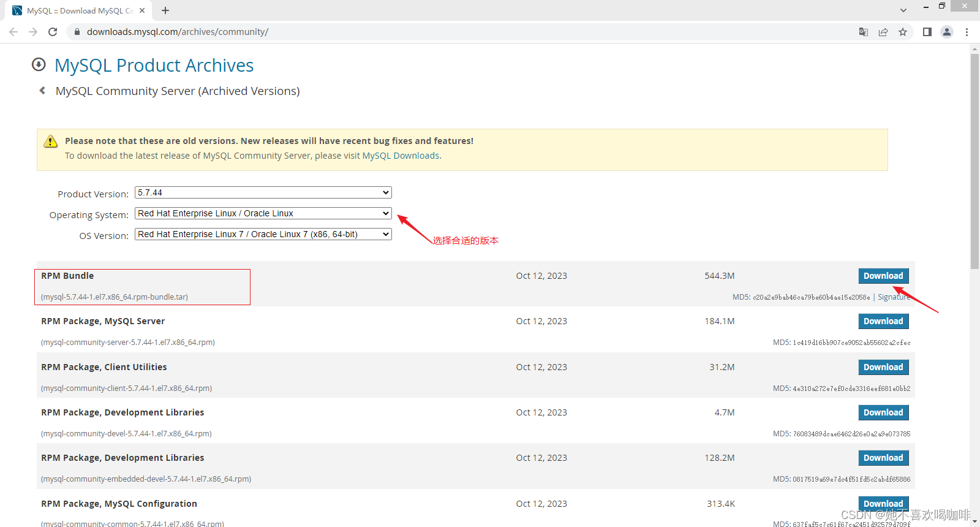Download the 128.2M Development Libraries package
Screen dimensions: 980x527
point(883,458)
